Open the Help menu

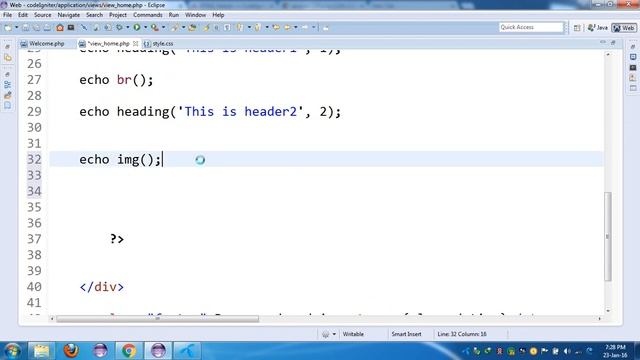click(x=218, y=15)
